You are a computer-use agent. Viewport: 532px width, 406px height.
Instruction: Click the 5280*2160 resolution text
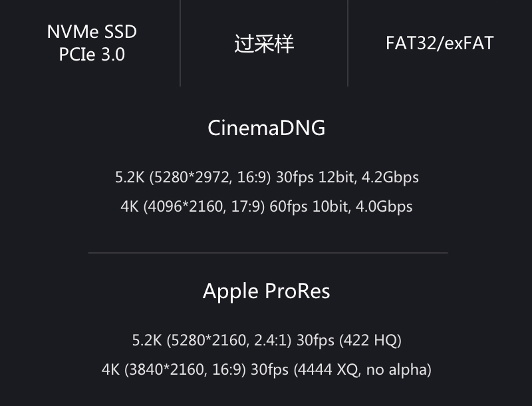pyautogui.click(x=207, y=341)
